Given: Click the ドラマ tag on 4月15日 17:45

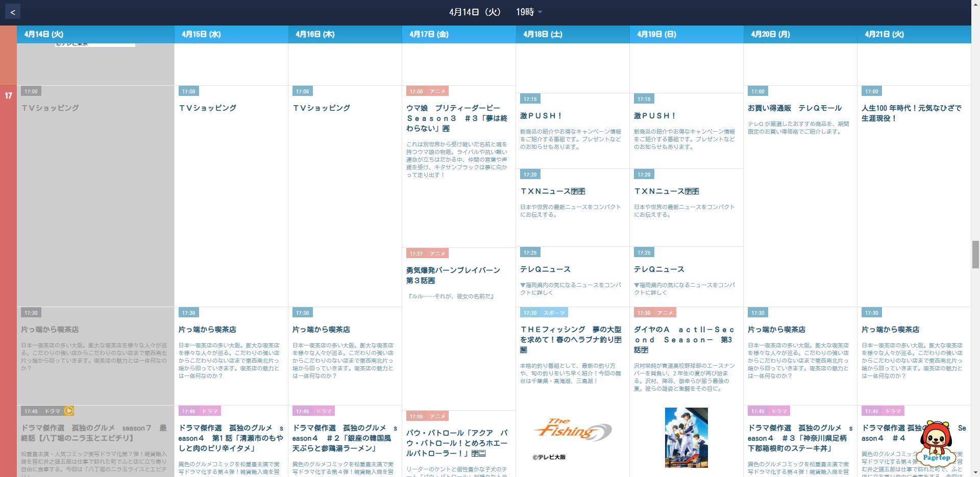Looking at the screenshot, I should 209,411.
